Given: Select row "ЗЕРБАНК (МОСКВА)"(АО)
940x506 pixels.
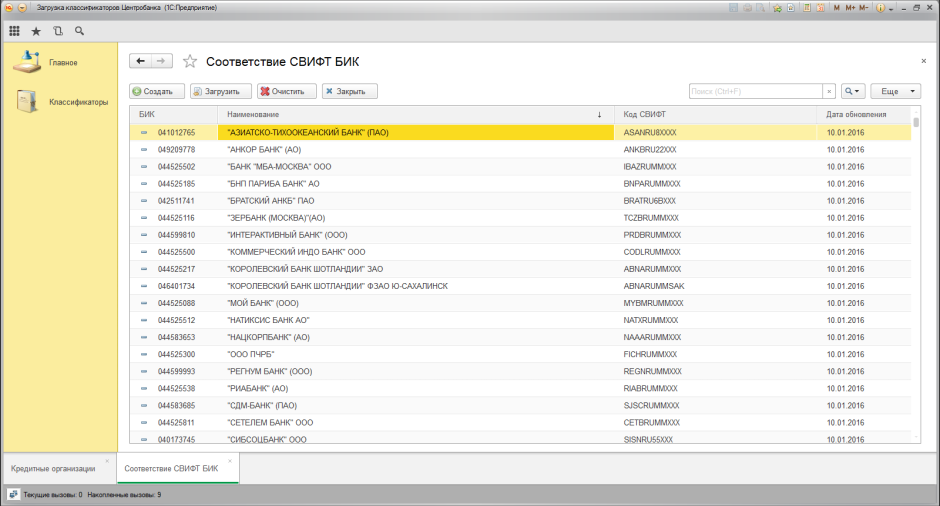Looking at the screenshot, I should pyautogui.click(x=520, y=218).
